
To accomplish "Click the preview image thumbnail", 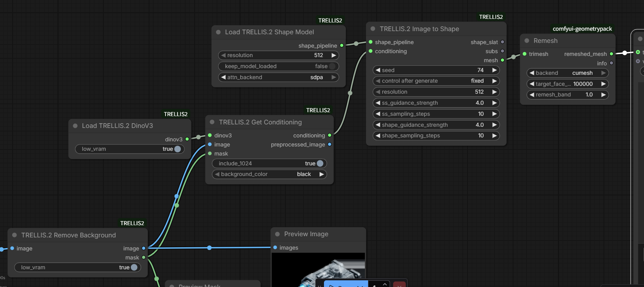I will 318,270.
